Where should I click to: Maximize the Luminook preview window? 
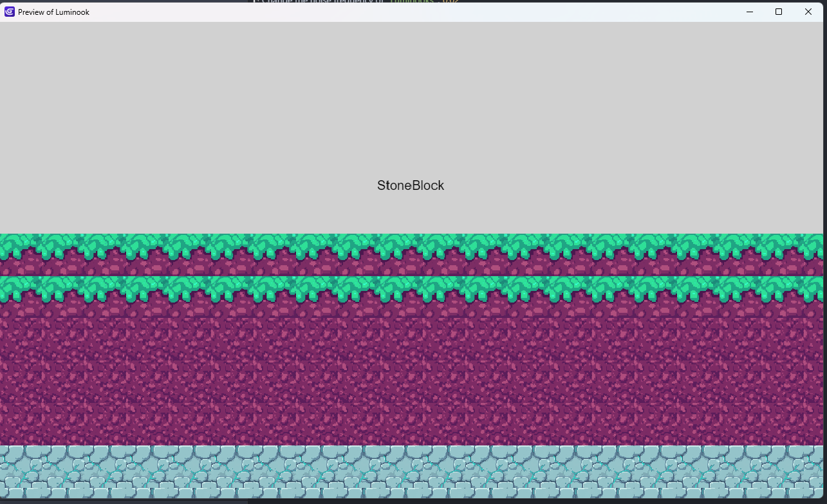pos(779,12)
